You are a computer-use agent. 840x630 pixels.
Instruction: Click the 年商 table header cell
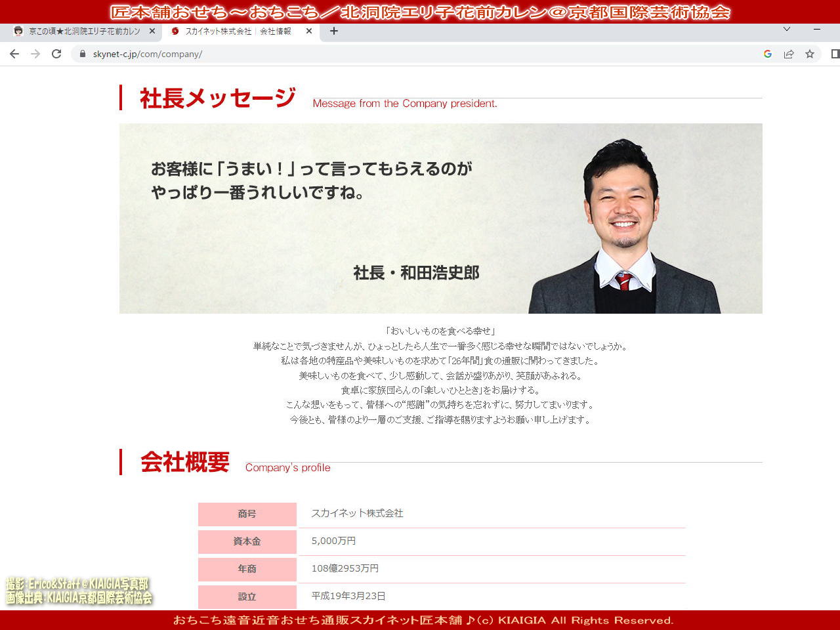coord(247,569)
